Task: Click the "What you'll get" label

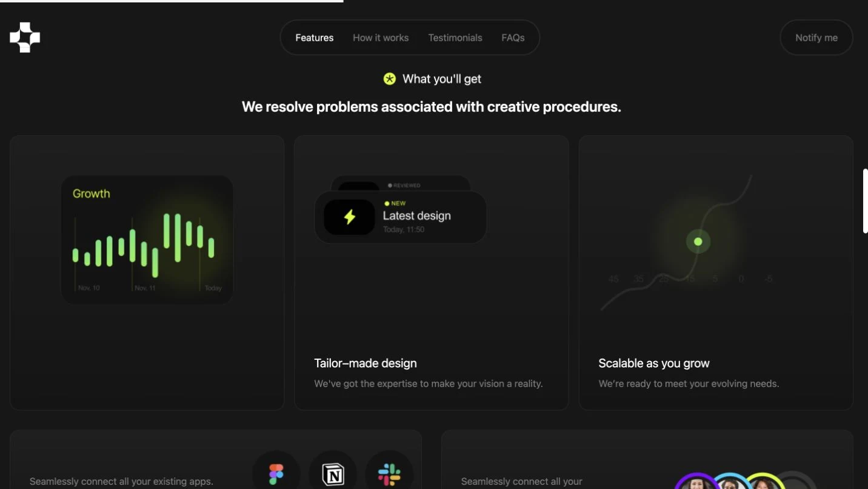Action: pos(442,79)
